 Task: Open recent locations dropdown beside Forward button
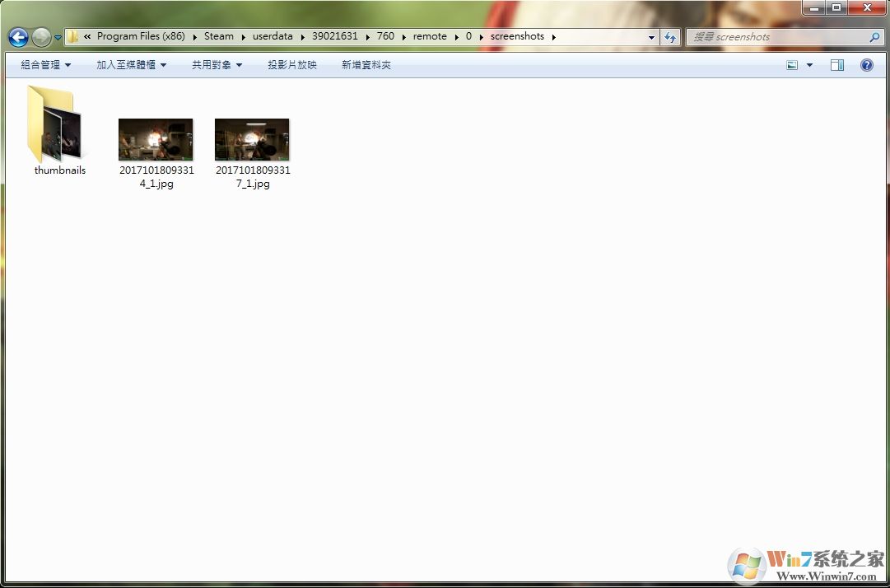[58, 38]
